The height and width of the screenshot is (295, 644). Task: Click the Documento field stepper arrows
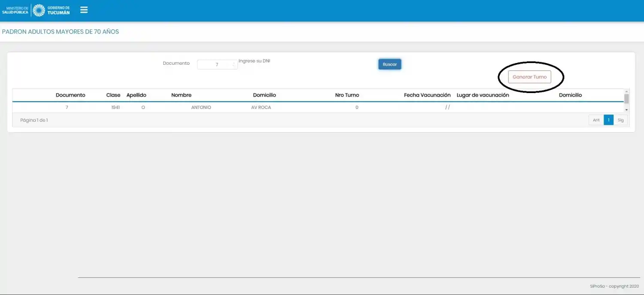(234, 65)
